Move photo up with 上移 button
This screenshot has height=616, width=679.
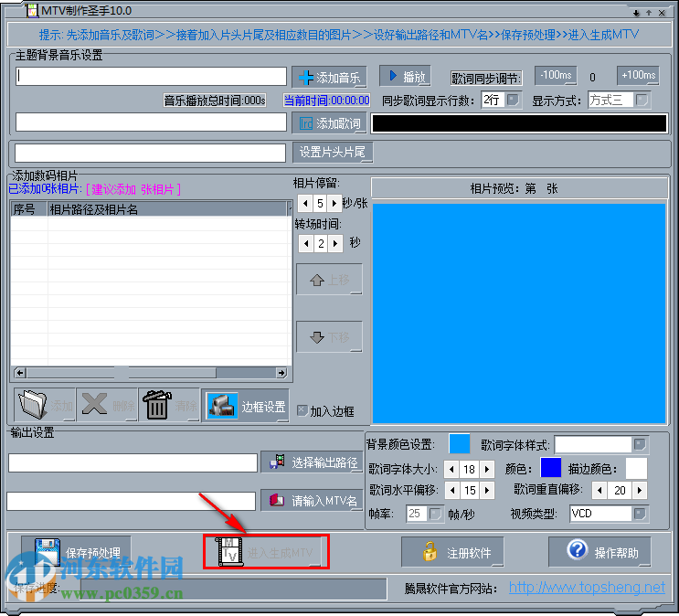(329, 280)
